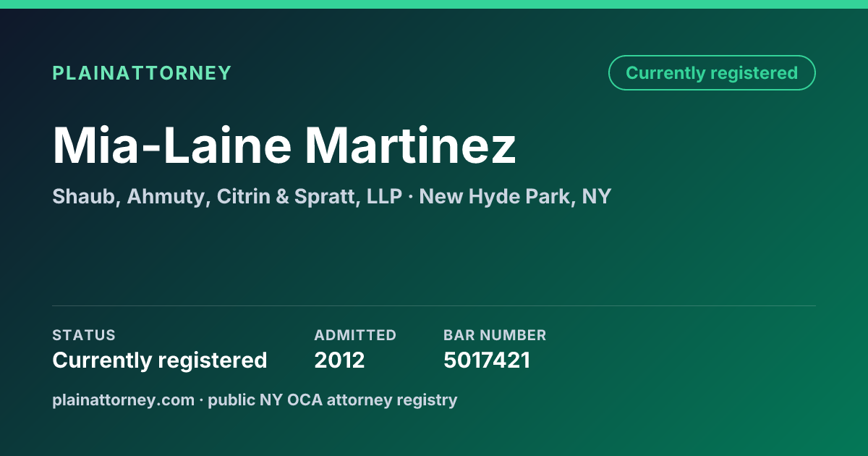Click the surname Martinez in the heading
The height and width of the screenshot is (456, 868).
(410, 145)
